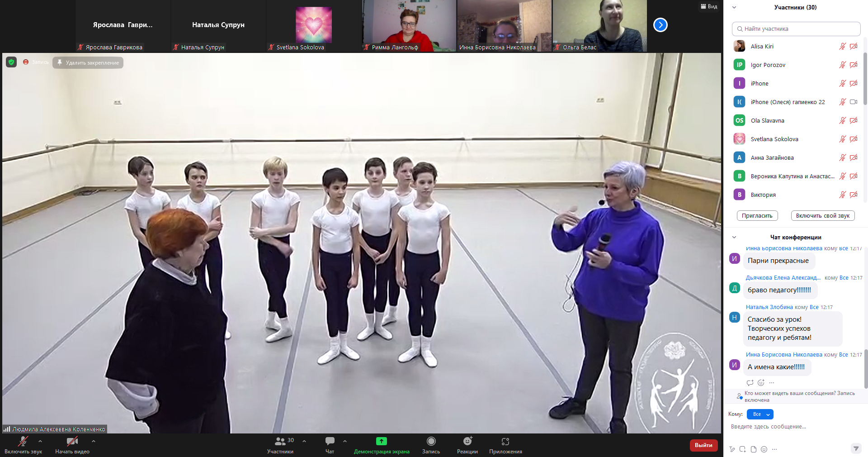Start recording with the Запись button

click(431, 442)
